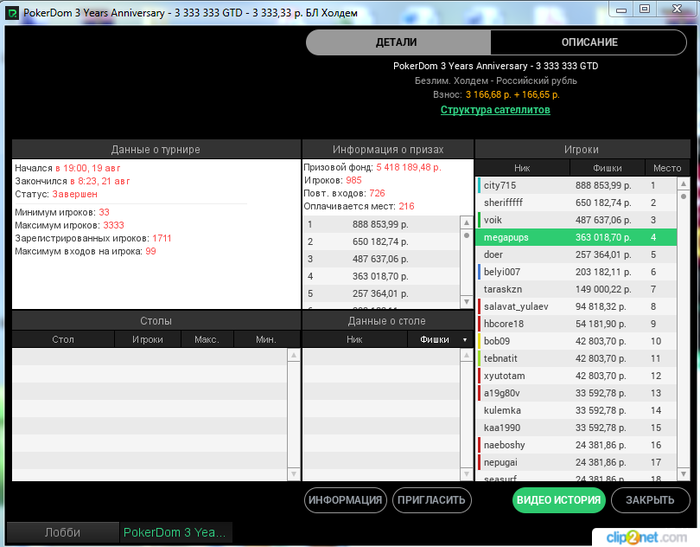The height and width of the screenshot is (547, 700).
Task: Click the Стол column header
Action: click(x=63, y=339)
